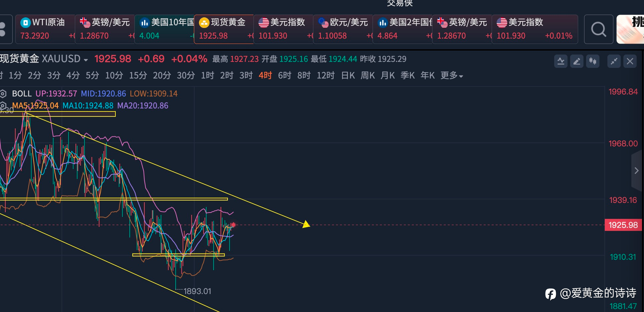Click the 1893.01 low price marker

[197, 291]
